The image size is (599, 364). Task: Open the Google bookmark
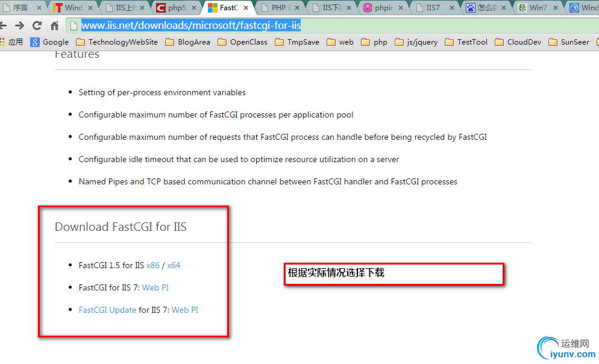49,42
